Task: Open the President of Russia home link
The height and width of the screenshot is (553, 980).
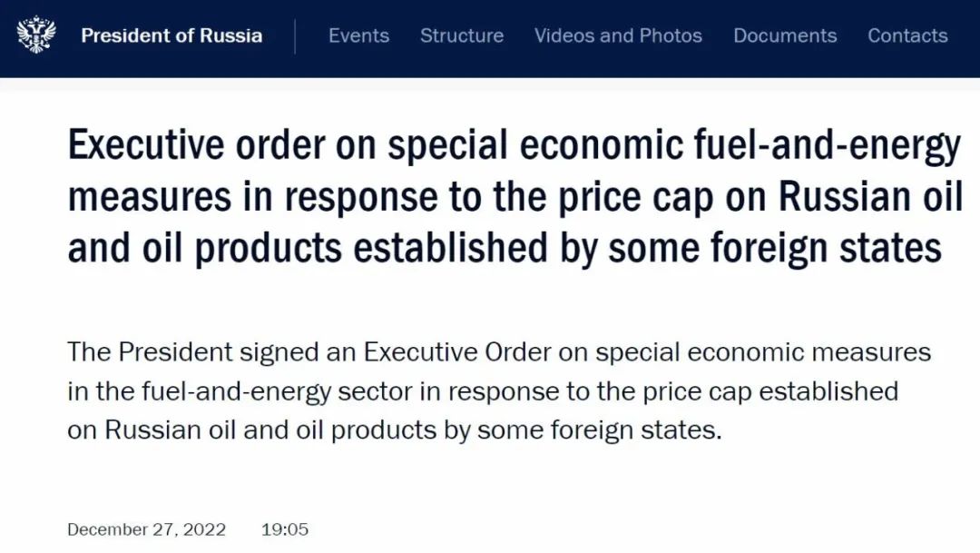Action: click(x=171, y=35)
